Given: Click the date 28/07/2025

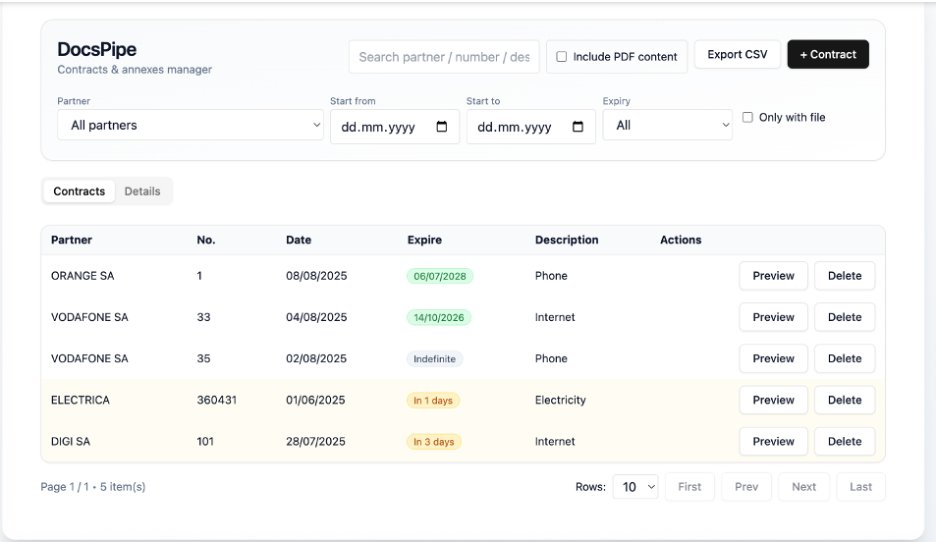Looking at the screenshot, I should pos(316,441).
